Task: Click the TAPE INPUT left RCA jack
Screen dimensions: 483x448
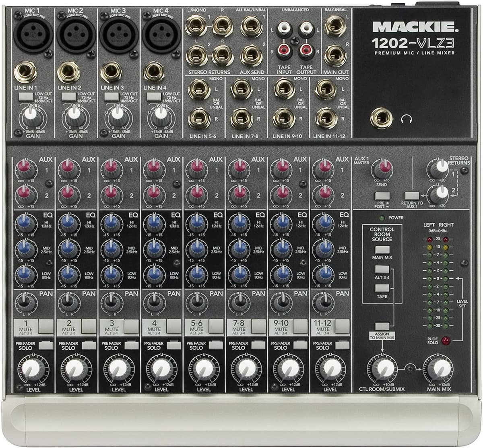Action: (284, 29)
